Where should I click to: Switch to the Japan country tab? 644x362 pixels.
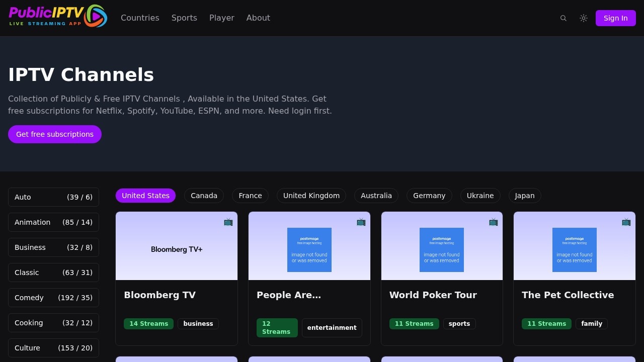point(524,196)
